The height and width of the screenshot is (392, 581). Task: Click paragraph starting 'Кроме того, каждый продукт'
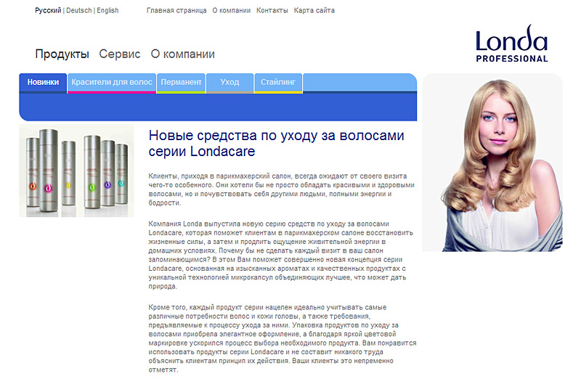point(283,338)
